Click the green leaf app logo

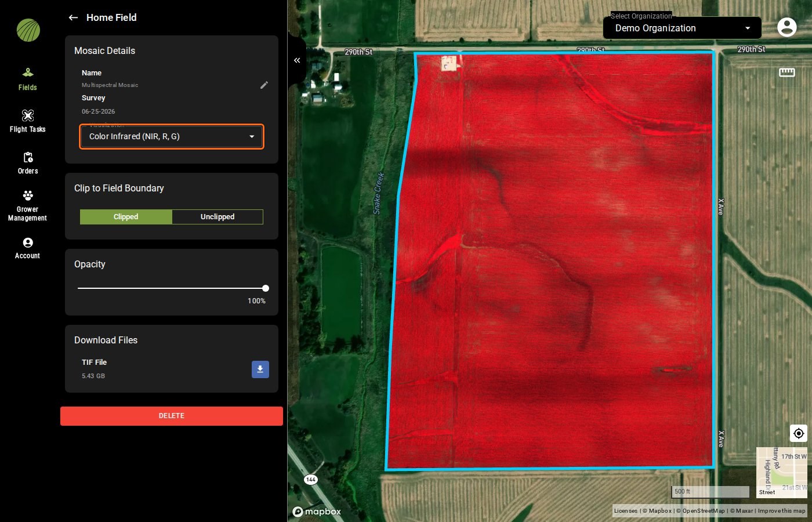coord(28,30)
